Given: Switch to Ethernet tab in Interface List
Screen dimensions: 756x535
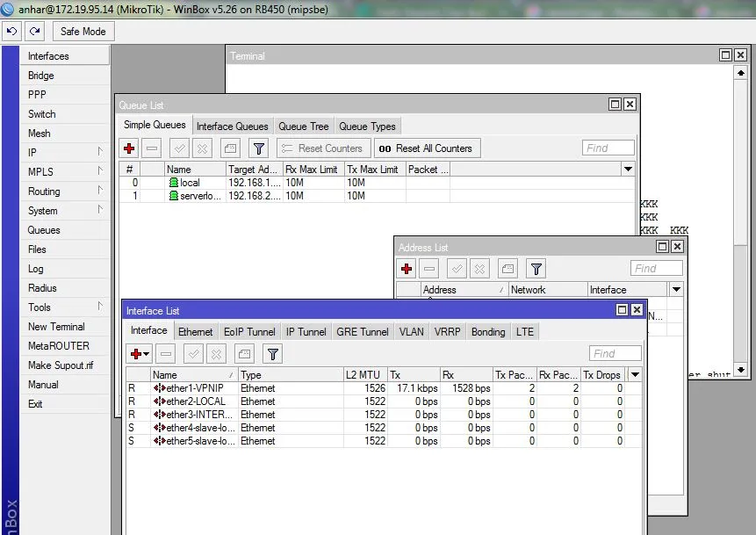Looking at the screenshot, I should click(x=195, y=332).
